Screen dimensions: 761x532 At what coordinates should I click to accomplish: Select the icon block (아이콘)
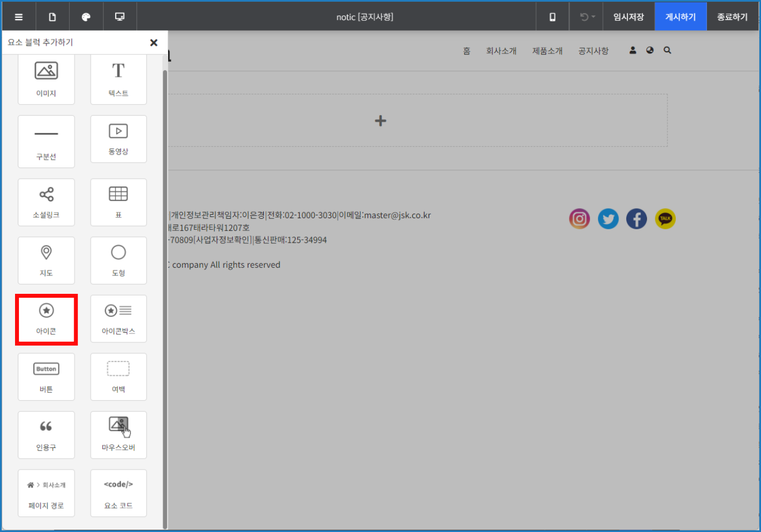tap(46, 319)
